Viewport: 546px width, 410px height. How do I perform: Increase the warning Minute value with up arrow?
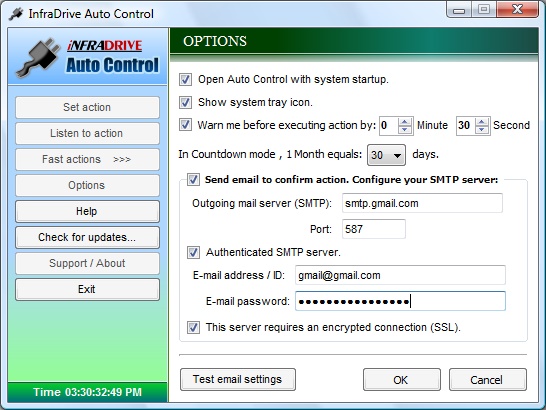tap(405, 122)
